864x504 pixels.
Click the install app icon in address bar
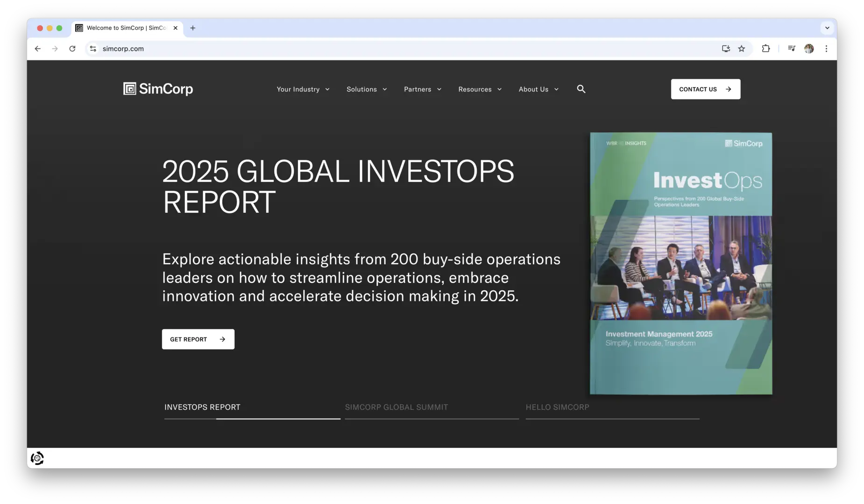(726, 49)
